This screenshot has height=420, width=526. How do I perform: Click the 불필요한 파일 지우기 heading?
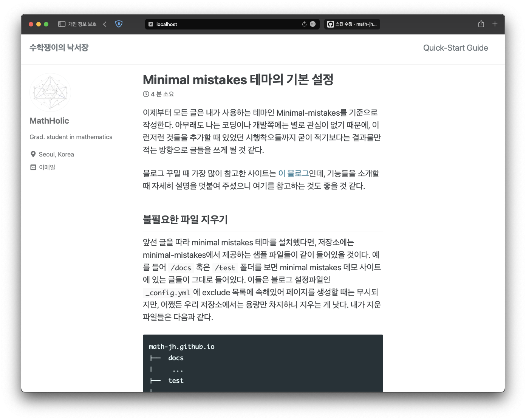tap(185, 220)
